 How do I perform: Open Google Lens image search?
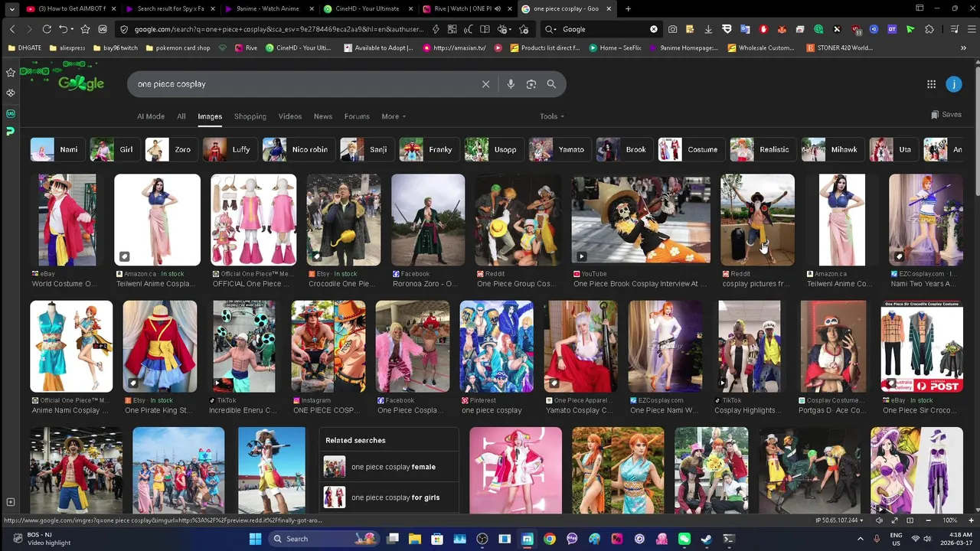pos(531,84)
